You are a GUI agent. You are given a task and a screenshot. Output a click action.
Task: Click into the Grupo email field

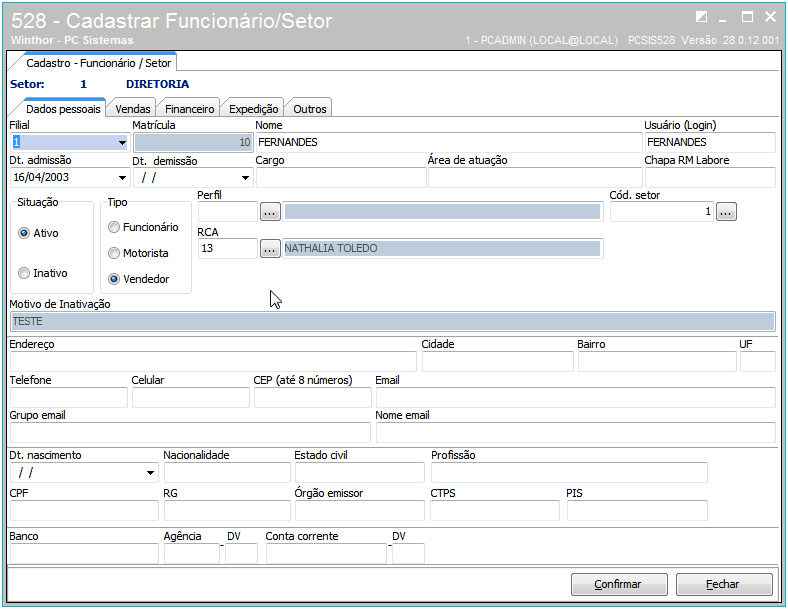pyautogui.click(x=190, y=433)
